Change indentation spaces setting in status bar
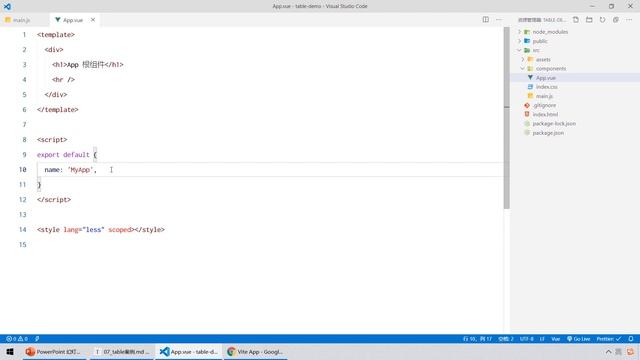This screenshot has width=640, height=360. tap(506, 339)
